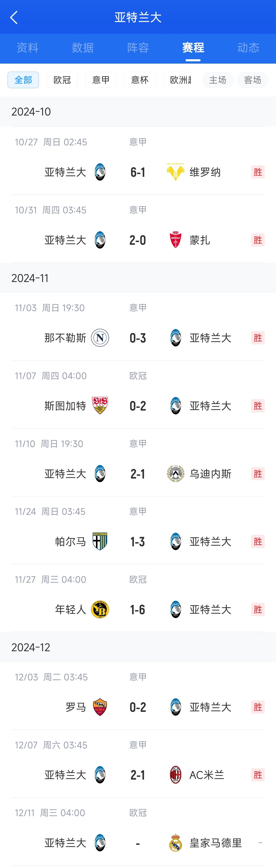Tap the Monza team crest
This screenshot has width=276, height=868.
pos(175,240)
